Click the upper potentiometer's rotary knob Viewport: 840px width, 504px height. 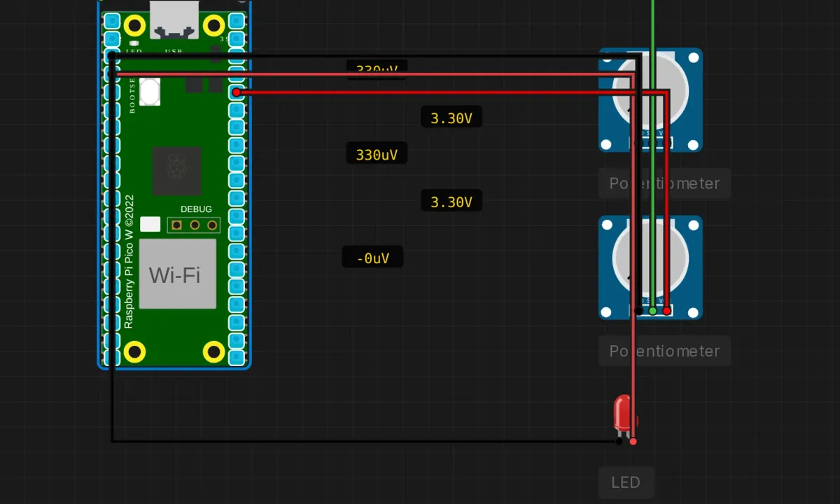click(650, 92)
